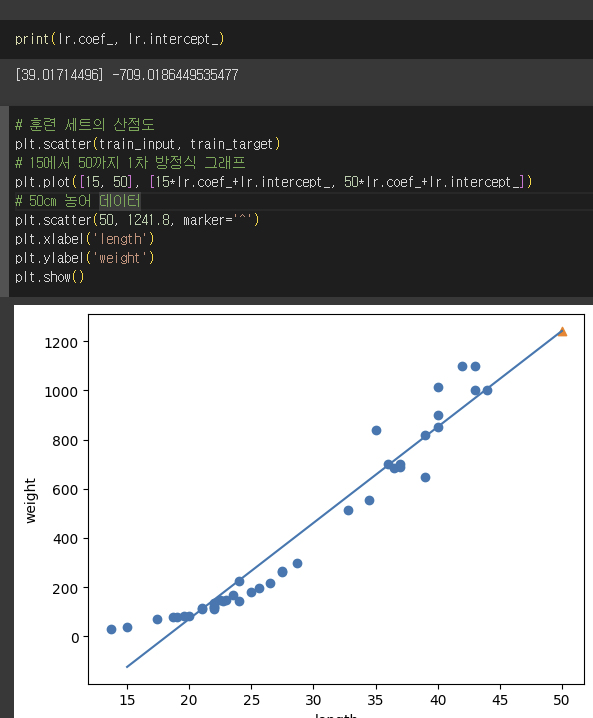
Task: Click the comment '# 훈련 세트의 산점도'
Action: (85, 125)
